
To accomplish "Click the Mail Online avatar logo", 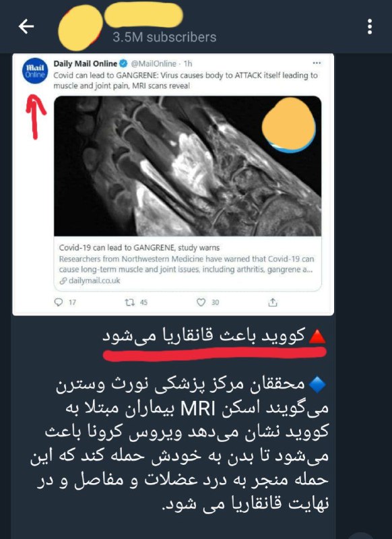I will pyautogui.click(x=36, y=71).
